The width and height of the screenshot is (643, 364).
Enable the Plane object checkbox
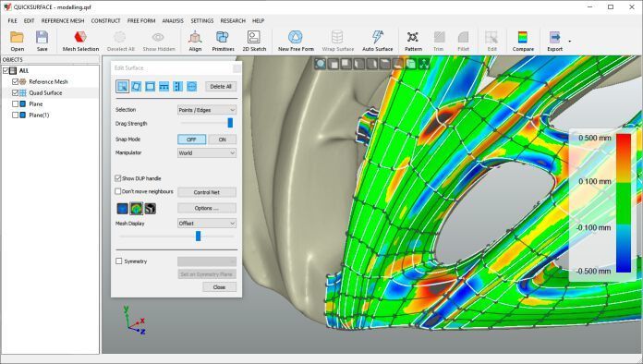point(15,103)
